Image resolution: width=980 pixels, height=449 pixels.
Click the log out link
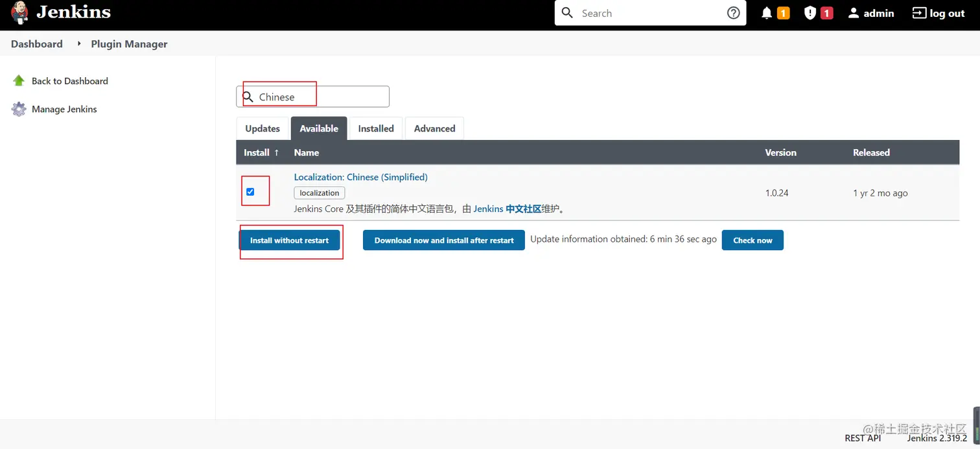939,13
